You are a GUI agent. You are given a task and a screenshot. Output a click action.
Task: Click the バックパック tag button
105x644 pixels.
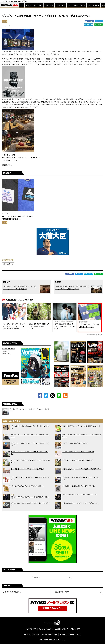[x=8, y=264]
